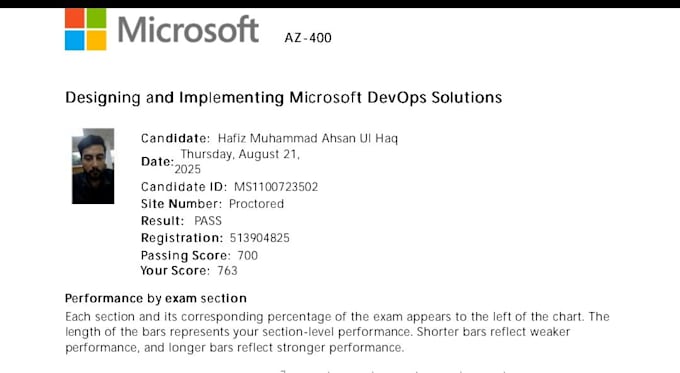Click the PASS result text

(x=208, y=221)
